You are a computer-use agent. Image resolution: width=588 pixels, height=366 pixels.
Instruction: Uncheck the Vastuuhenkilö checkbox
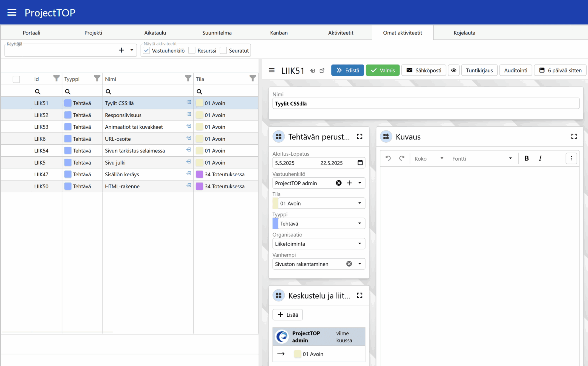(147, 51)
